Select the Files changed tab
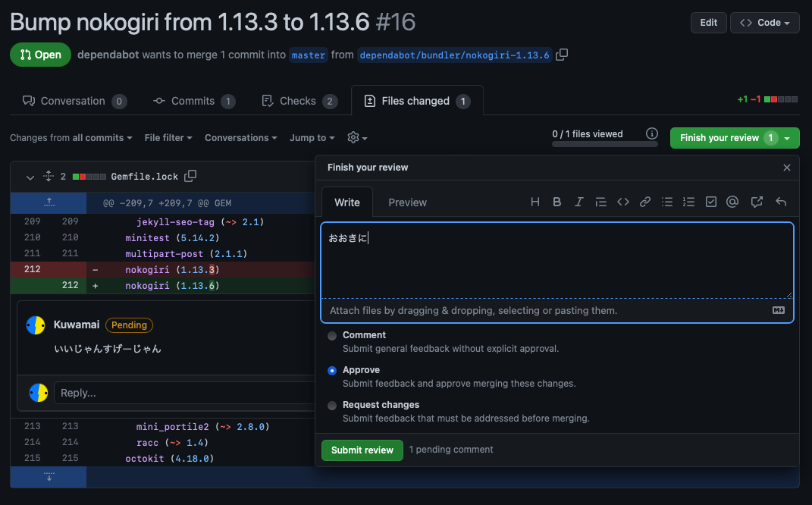The height and width of the screenshot is (505, 812). click(x=417, y=101)
